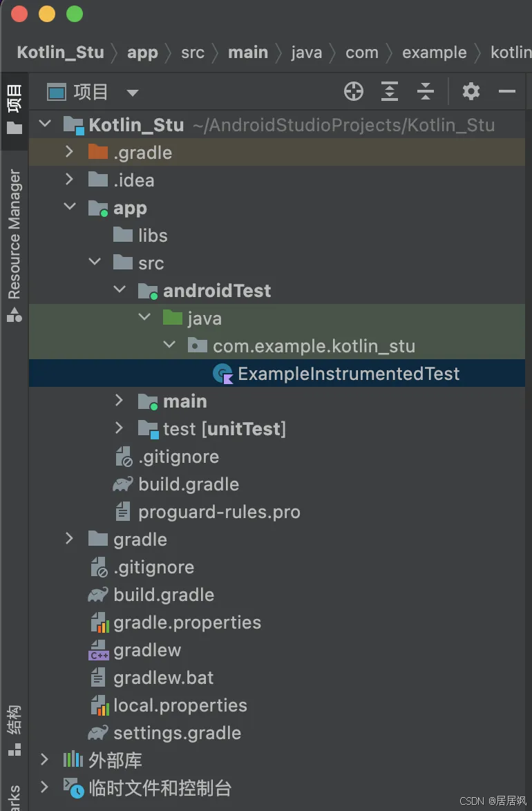Click the 'app' breadcrumb in navigation bar
The width and height of the screenshot is (532, 811).
[142, 53]
